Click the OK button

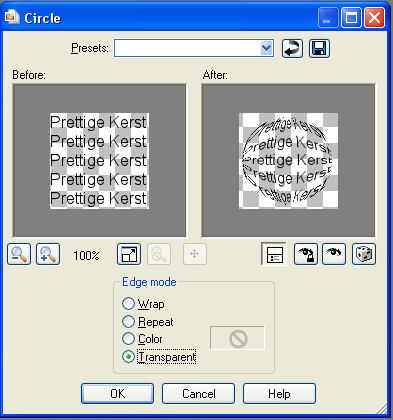pos(118,394)
